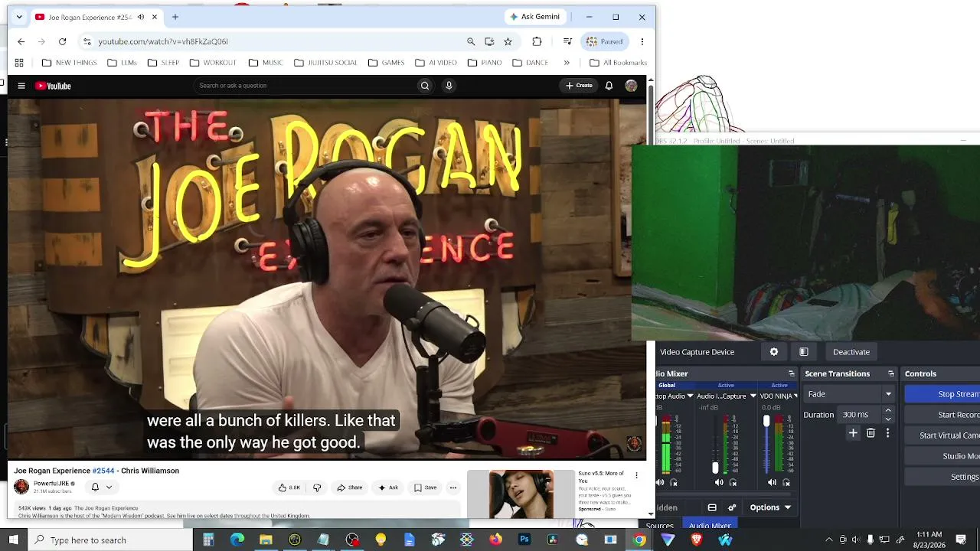Open Photoshop from the taskbar
This screenshot has height=551, width=980.
(x=524, y=540)
